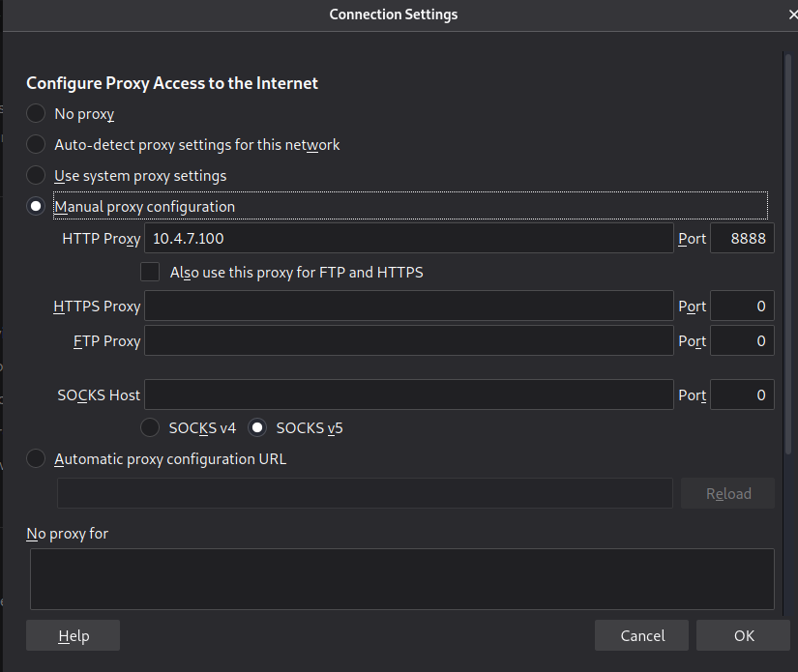Screen dimensions: 798x672
Task: Choose Automatic proxy configuration URL option
Action: 36,459
